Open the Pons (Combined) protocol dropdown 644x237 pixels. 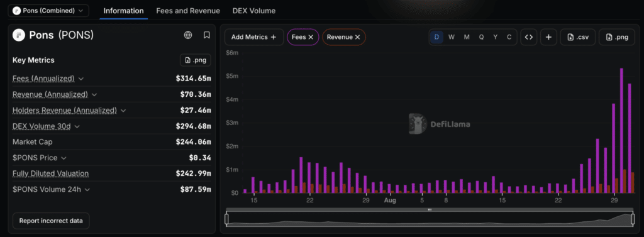pyautogui.click(x=48, y=10)
